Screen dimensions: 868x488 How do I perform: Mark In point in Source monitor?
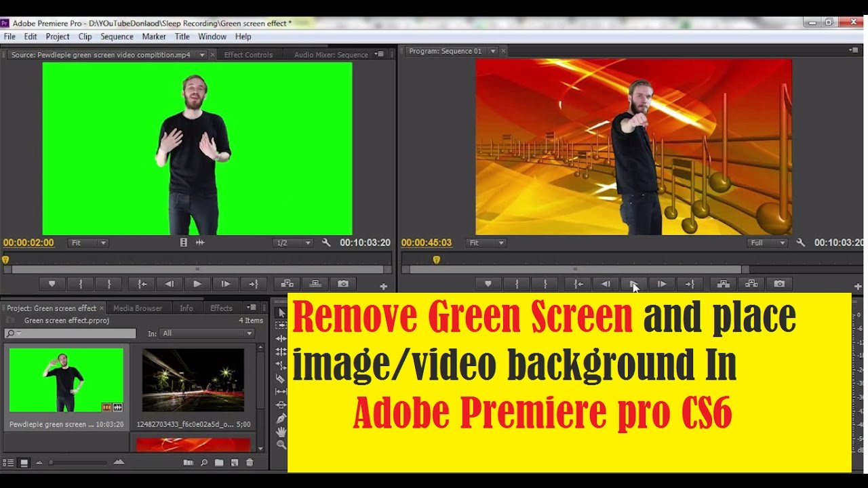point(81,284)
